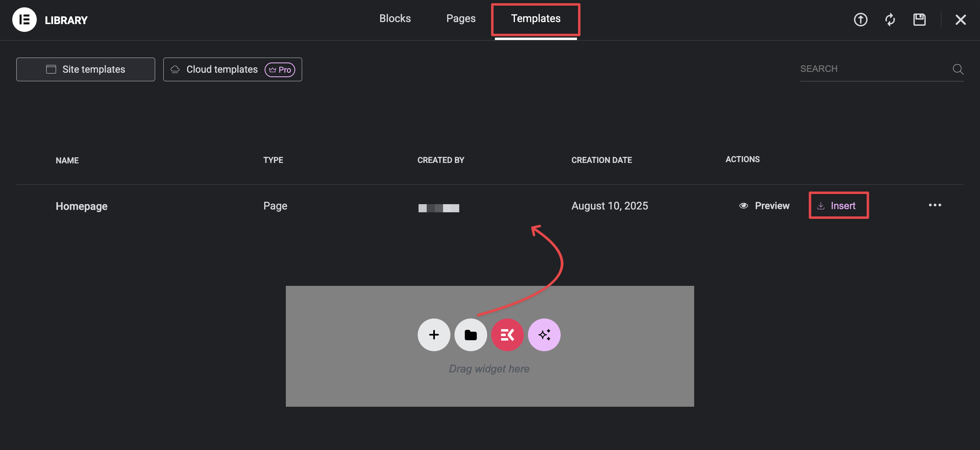The image size is (980, 450).
Task: Open Homepage row more options ellipsis
Action: tap(935, 205)
